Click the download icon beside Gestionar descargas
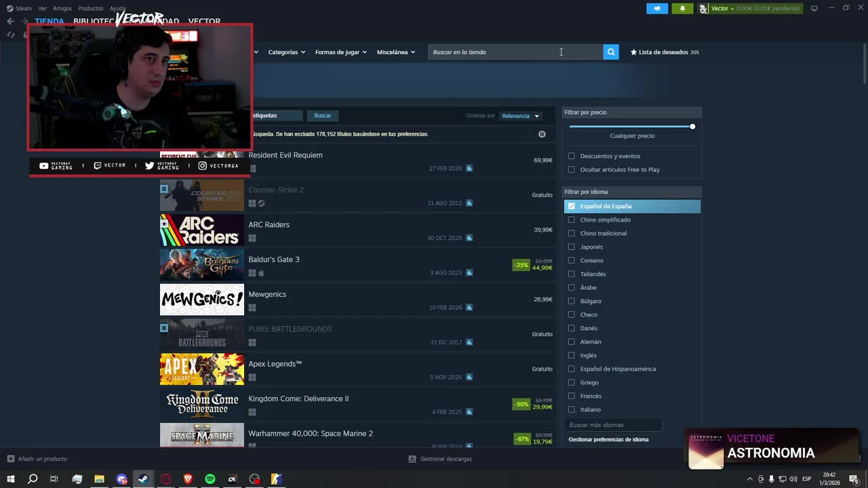Screen dimensions: 868x488 click(x=412, y=459)
